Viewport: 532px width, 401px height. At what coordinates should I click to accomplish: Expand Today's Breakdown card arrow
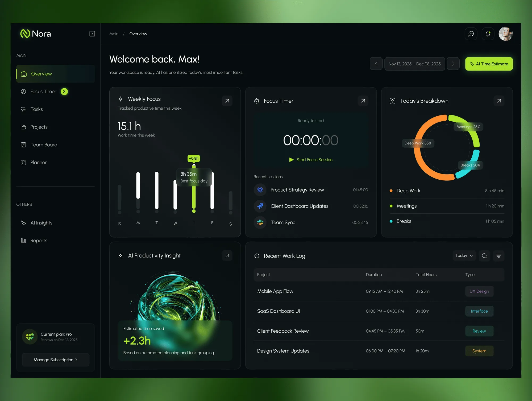pyautogui.click(x=499, y=101)
